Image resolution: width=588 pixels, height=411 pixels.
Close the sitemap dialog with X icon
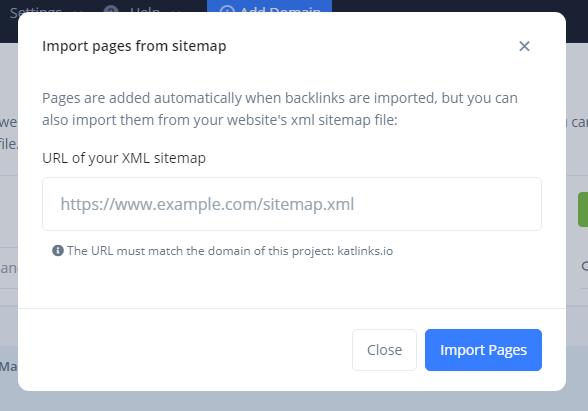(524, 46)
